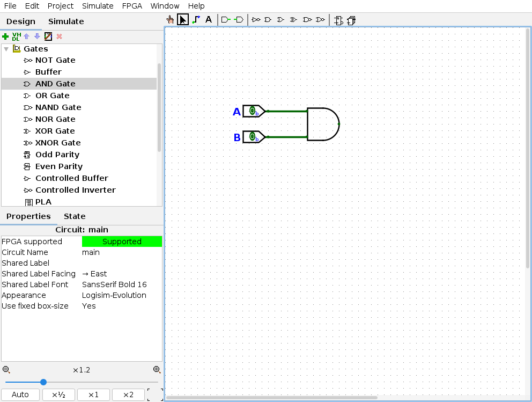Switch to the State tab

click(x=75, y=216)
